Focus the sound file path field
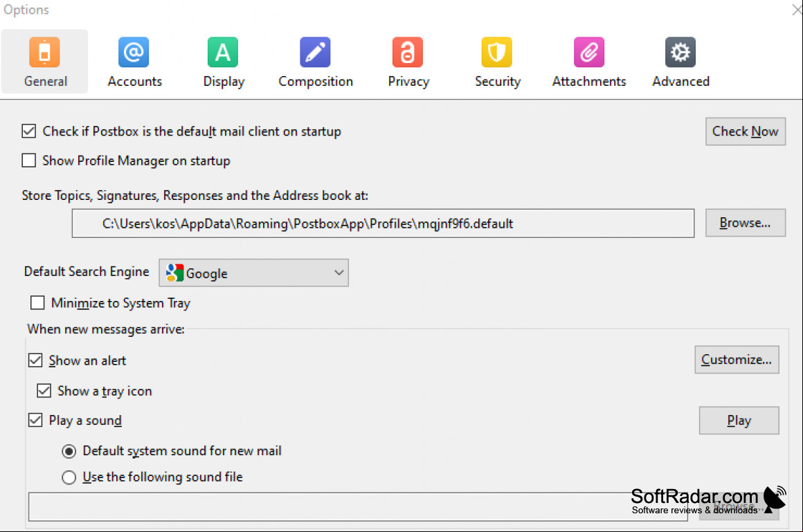The width and height of the screenshot is (803, 532). (x=358, y=507)
